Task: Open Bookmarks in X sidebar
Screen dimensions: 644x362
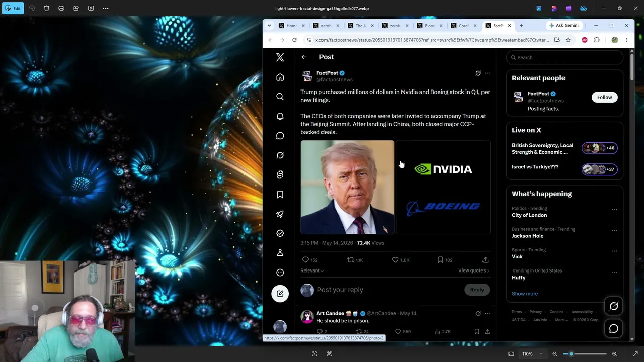Action: pyautogui.click(x=280, y=195)
